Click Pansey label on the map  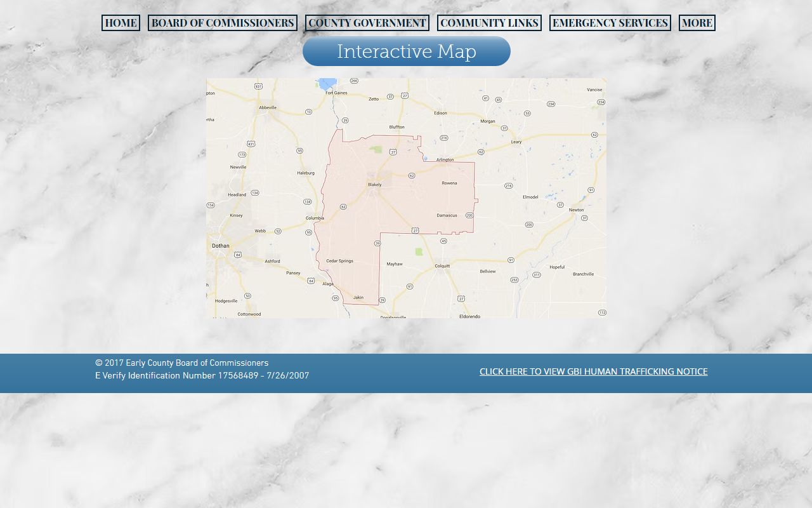click(x=293, y=273)
